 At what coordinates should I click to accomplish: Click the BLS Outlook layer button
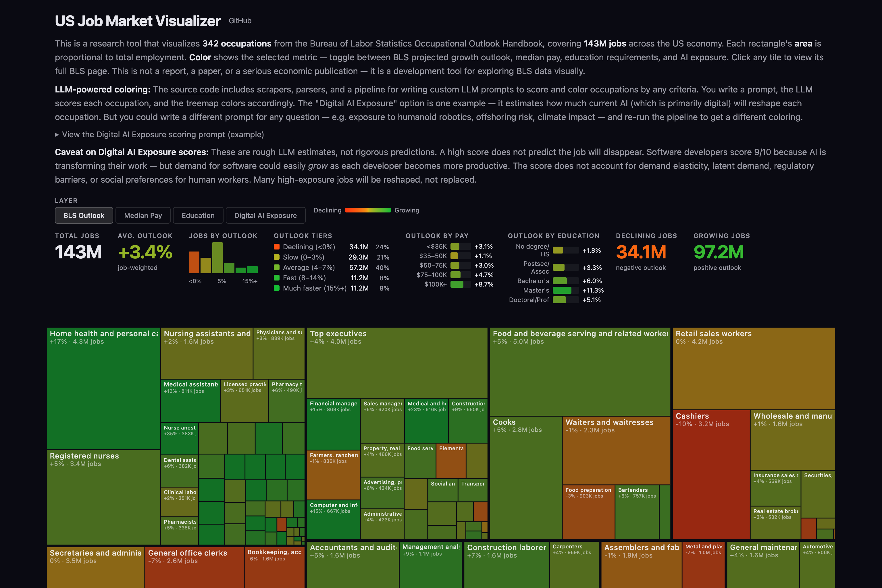[84, 215]
